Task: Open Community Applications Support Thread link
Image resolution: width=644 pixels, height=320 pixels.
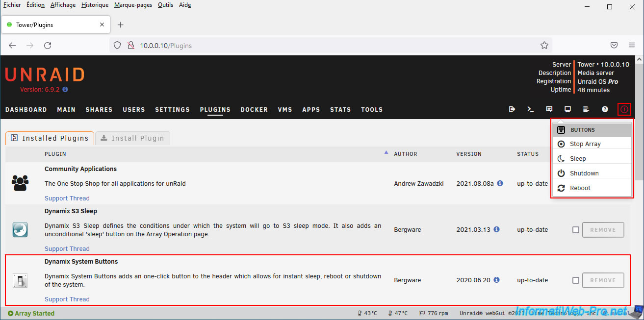Action: pyautogui.click(x=67, y=198)
